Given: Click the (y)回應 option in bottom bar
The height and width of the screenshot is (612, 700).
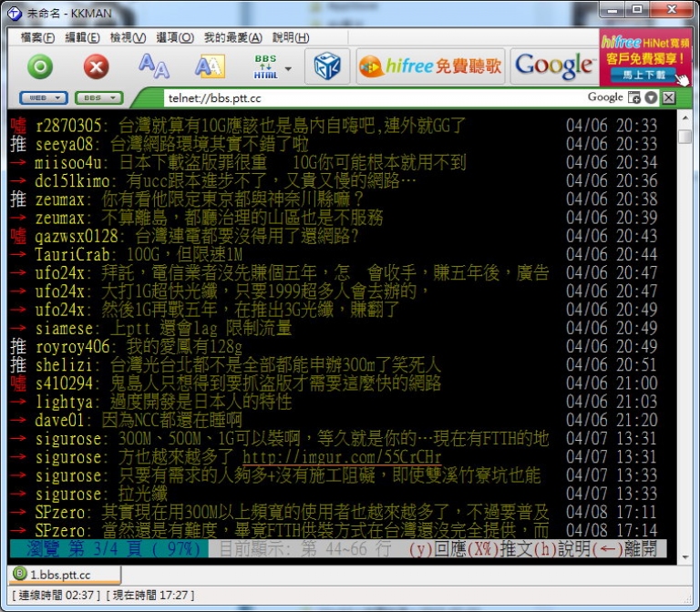Looking at the screenshot, I should pyautogui.click(x=437, y=548).
